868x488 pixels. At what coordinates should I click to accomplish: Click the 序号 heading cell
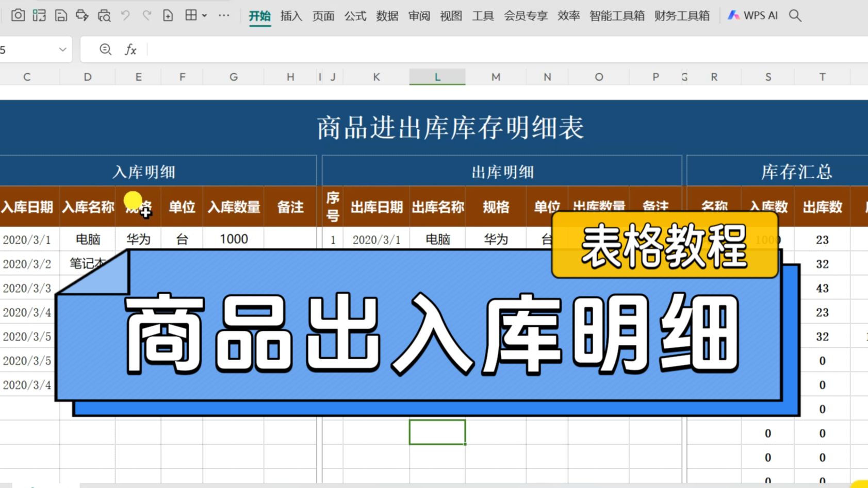point(333,207)
